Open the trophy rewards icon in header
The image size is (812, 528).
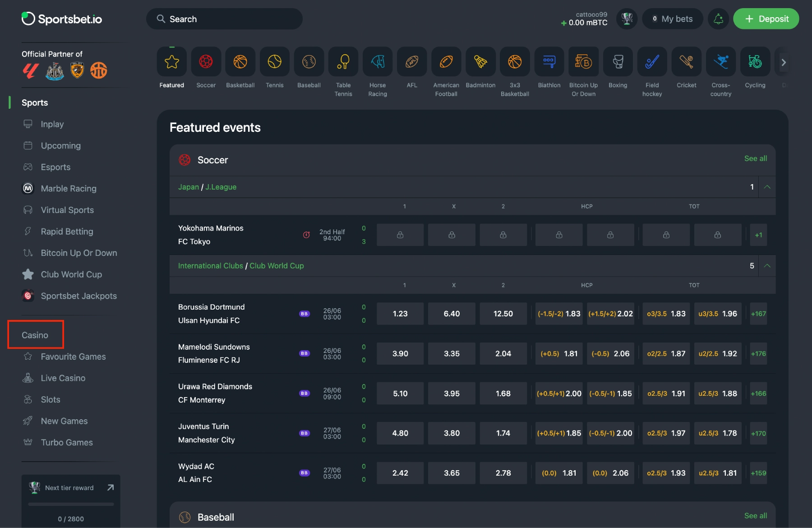(627, 19)
